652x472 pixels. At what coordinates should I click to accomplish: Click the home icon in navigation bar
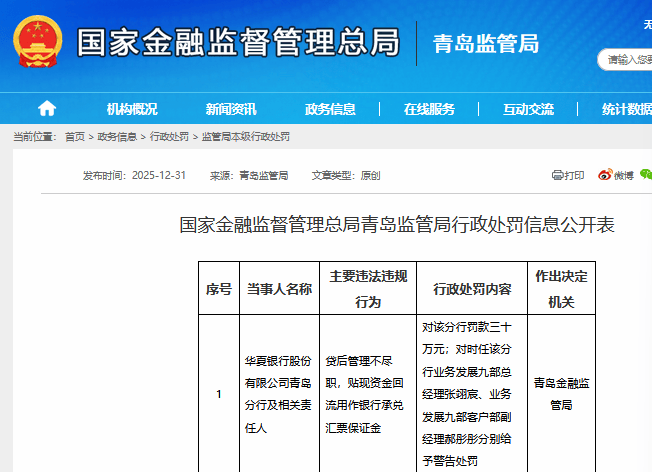pos(47,109)
